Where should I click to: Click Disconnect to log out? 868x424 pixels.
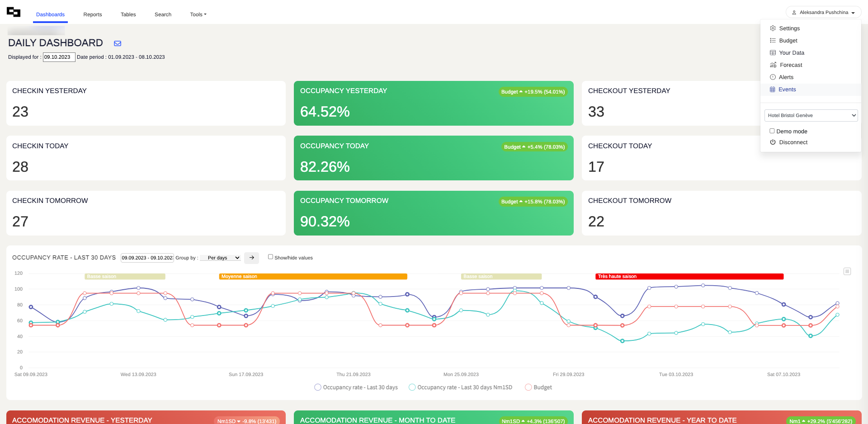[x=793, y=142]
